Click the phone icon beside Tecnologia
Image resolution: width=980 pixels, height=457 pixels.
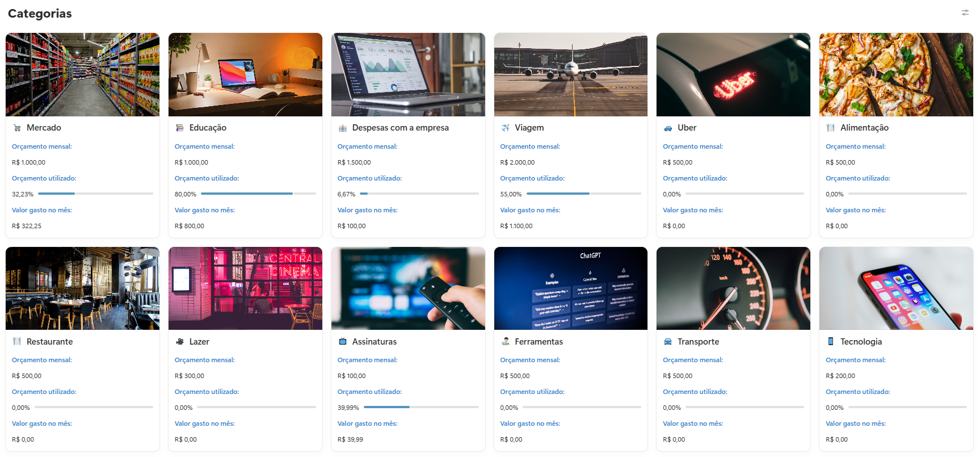point(831,342)
